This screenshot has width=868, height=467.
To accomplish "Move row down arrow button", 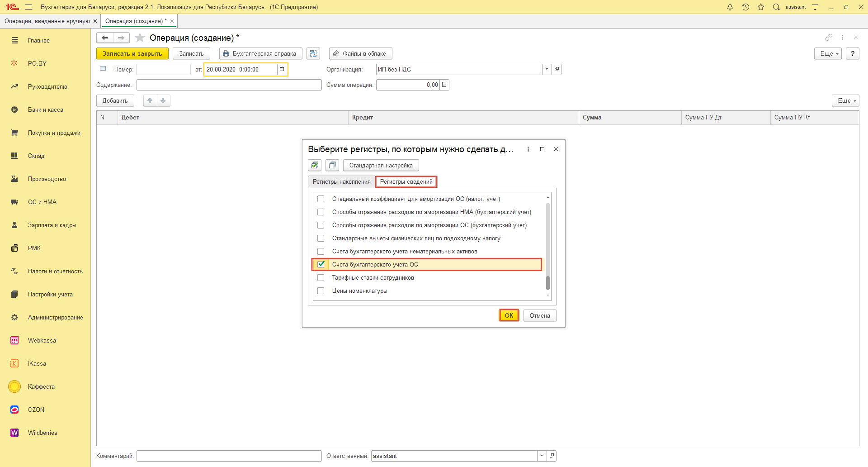I will (163, 100).
